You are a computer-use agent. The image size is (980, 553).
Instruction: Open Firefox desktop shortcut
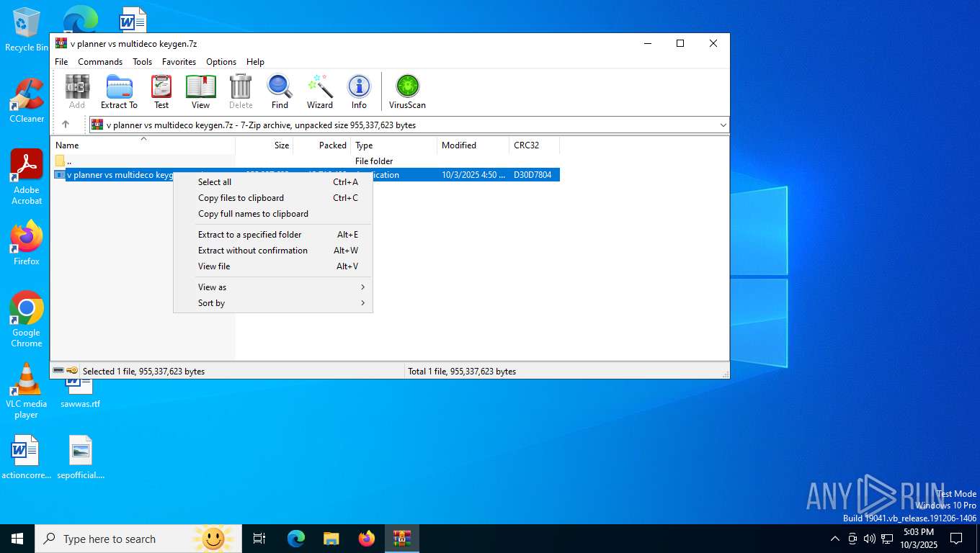(x=27, y=243)
